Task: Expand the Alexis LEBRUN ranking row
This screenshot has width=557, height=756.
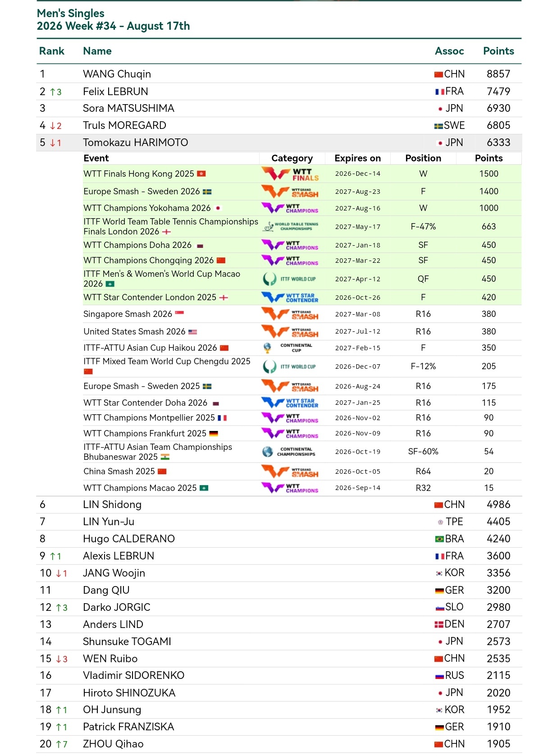Action: pos(279,556)
